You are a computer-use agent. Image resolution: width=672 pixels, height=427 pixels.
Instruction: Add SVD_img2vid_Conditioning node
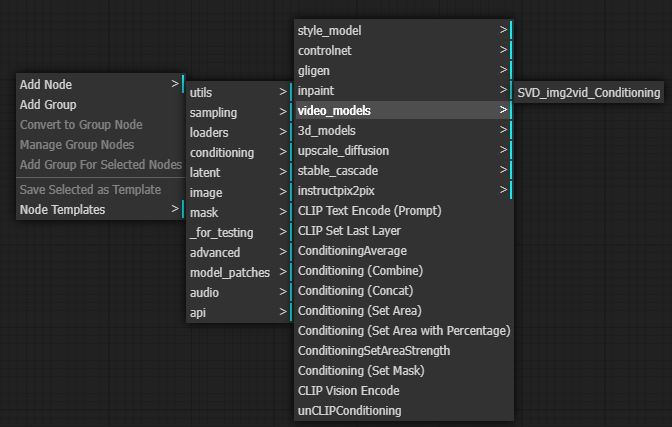pyautogui.click(x=588, y=92)
